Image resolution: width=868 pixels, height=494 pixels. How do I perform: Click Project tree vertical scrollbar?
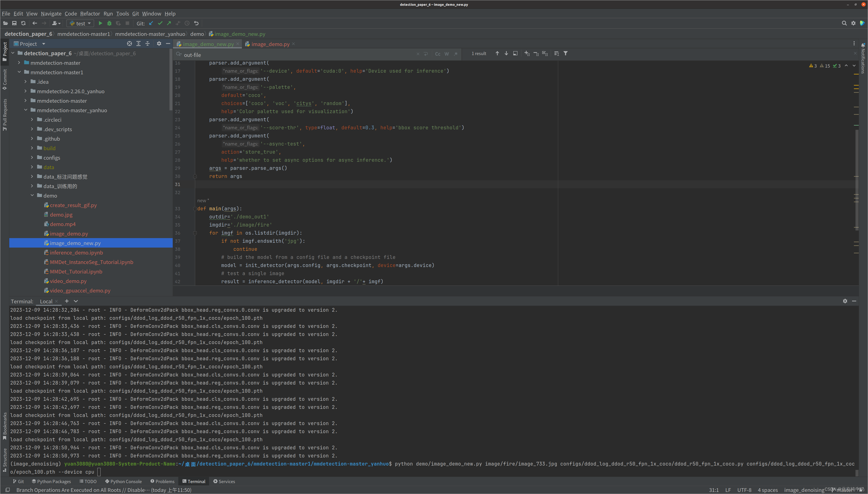171,80
